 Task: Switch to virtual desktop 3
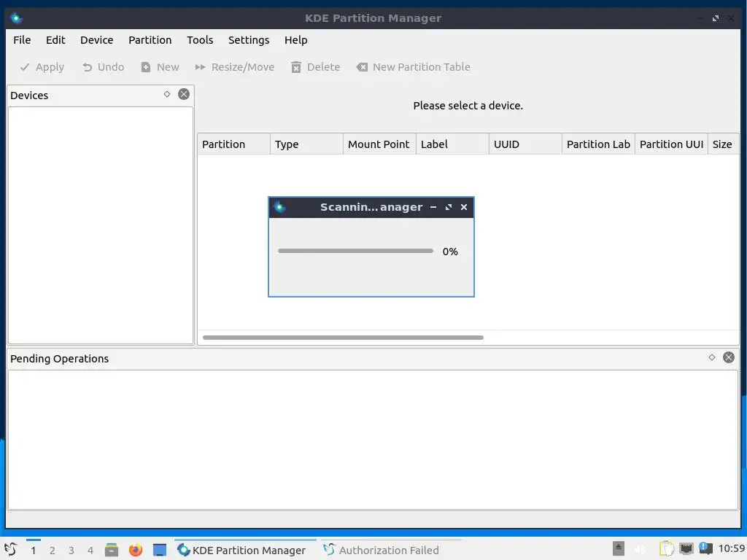click(71, 551)
